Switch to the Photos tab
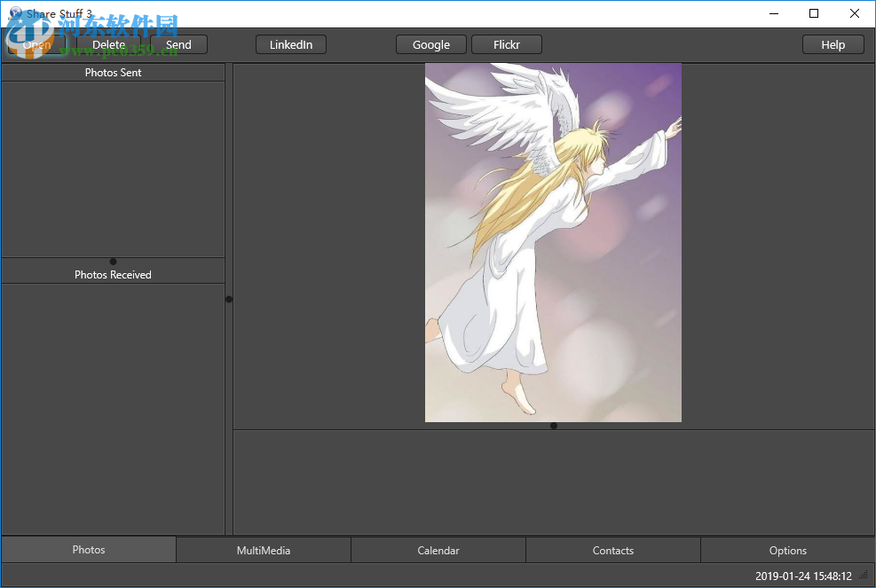Screen dimensions: 876x588 pyautogui.click(x=89, y=550)
